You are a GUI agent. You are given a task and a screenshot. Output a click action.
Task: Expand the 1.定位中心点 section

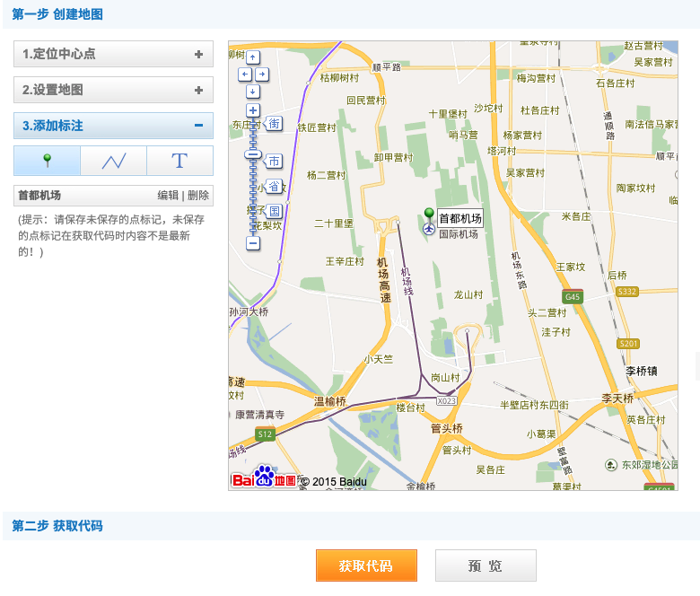(113, 54)
